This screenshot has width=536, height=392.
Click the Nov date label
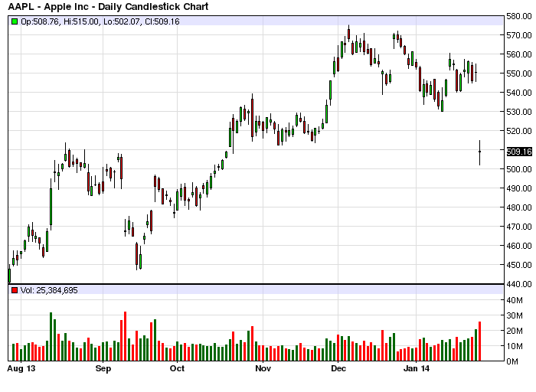(x=263, y=368)
